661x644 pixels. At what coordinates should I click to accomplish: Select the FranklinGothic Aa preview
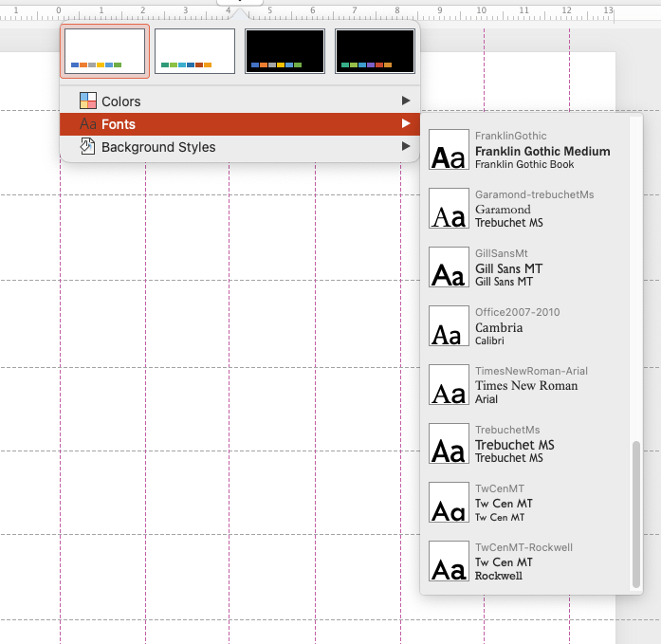pyautogui.click(x=449, y=150)
